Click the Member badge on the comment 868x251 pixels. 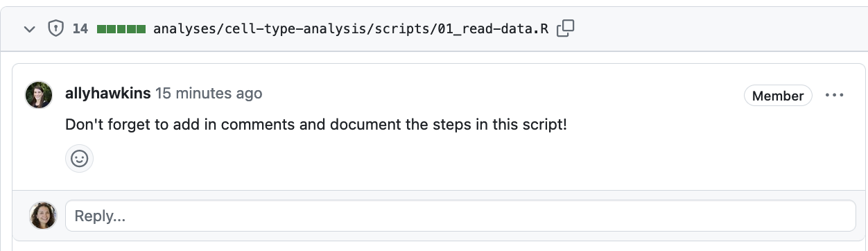(778, 96)
